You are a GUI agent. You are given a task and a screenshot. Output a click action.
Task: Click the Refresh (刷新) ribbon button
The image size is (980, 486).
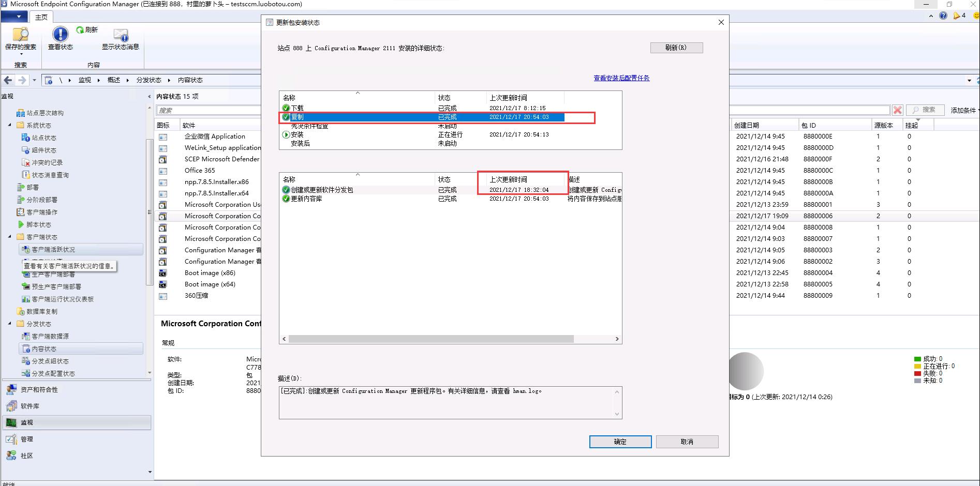(87, 30)
